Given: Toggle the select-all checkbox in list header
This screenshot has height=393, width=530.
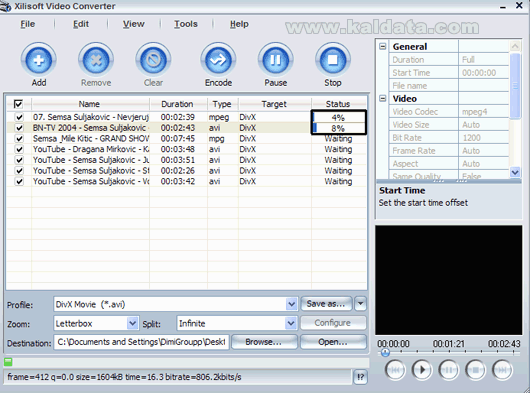Looking at the screenshot, I should pos(18,104).
